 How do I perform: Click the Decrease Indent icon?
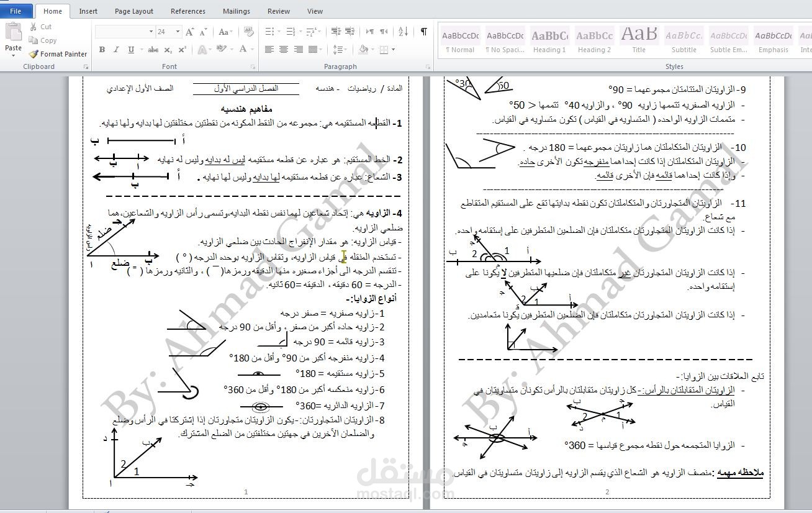[335, 31]
